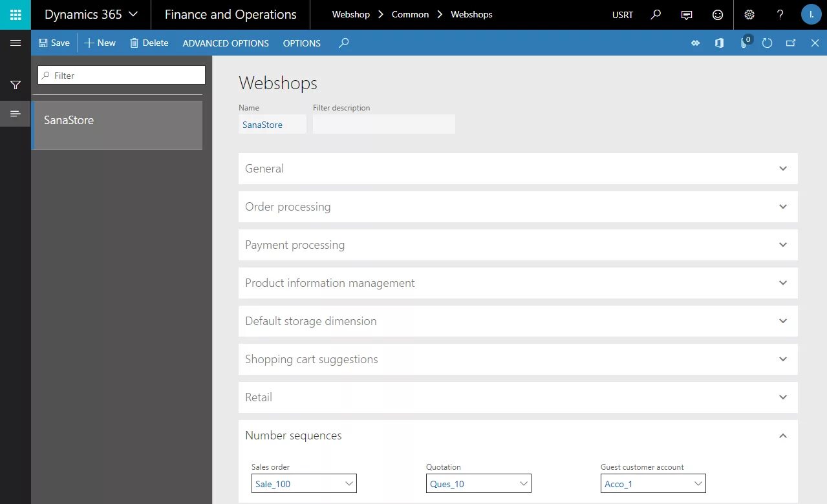Click the Power Apps icon in the action bar
Viewport: 827px width, 504px height.
[x=695, y=43]
